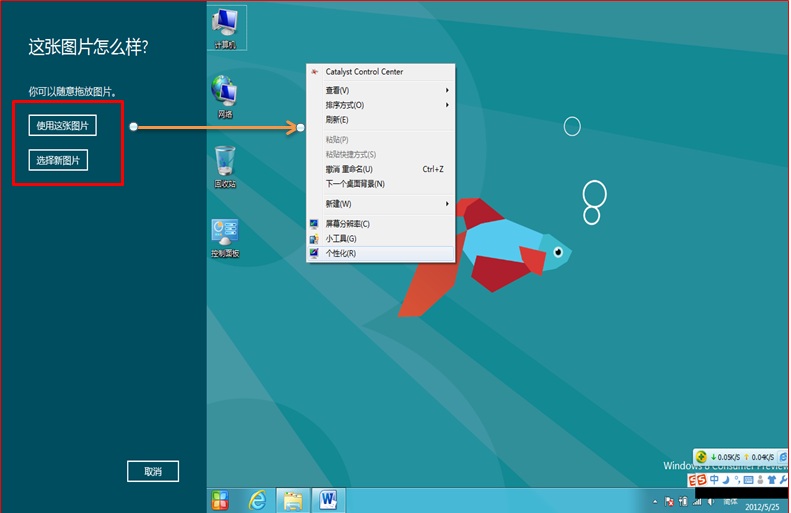Viewport: 791px width, 513px height.
Task: Click the network signal tray icon
Action: tap(697, 501)
